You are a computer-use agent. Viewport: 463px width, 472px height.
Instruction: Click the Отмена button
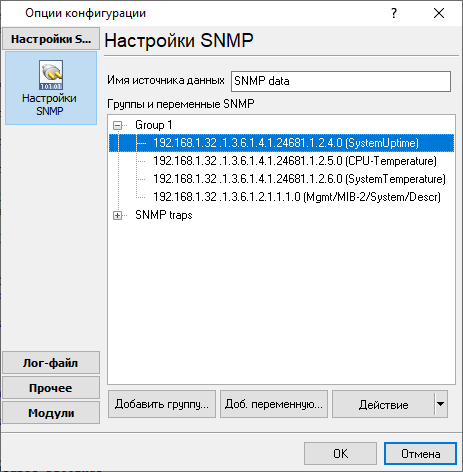(420, 453)
